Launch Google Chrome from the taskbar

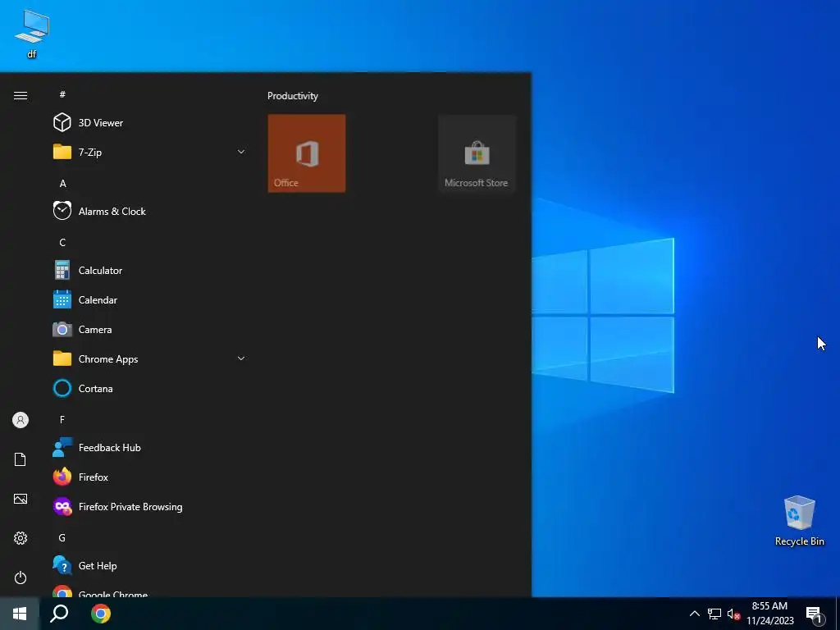click(x=100, y=614)
